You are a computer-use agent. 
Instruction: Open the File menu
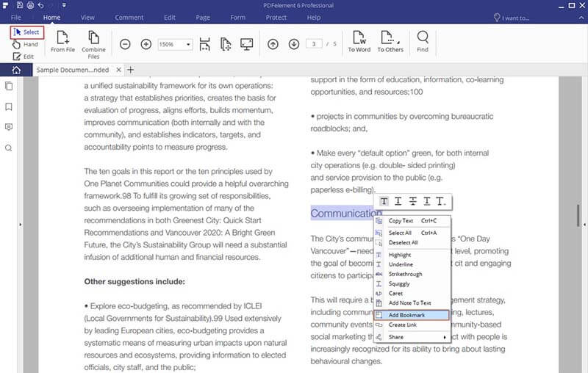pyautogui.click(x=15, y=18)
